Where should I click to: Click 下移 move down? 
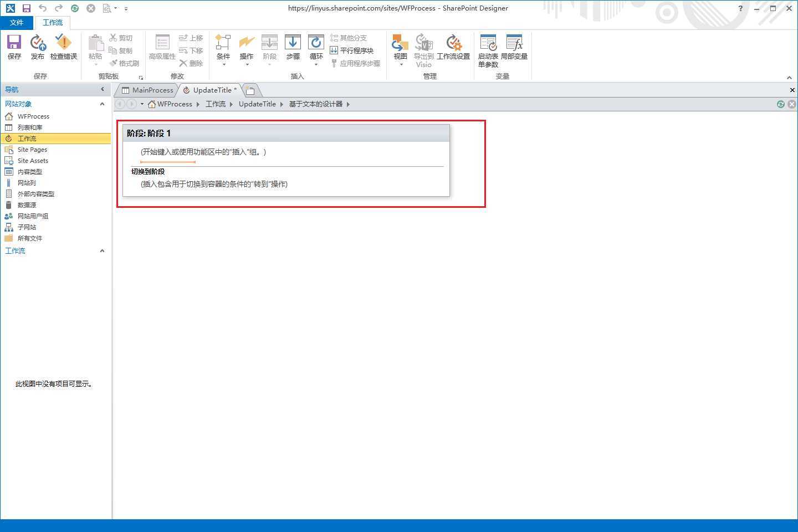click(x=191, y=50)
